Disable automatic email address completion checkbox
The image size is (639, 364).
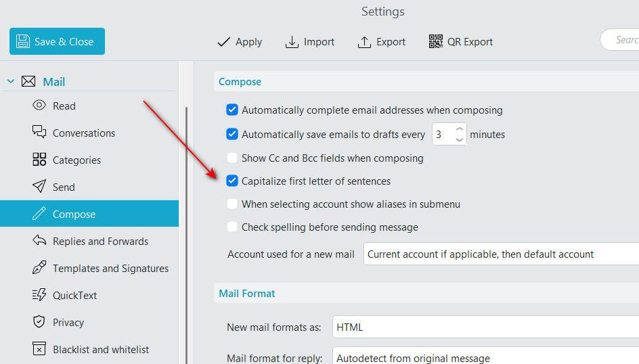click(x=232, y=110)
